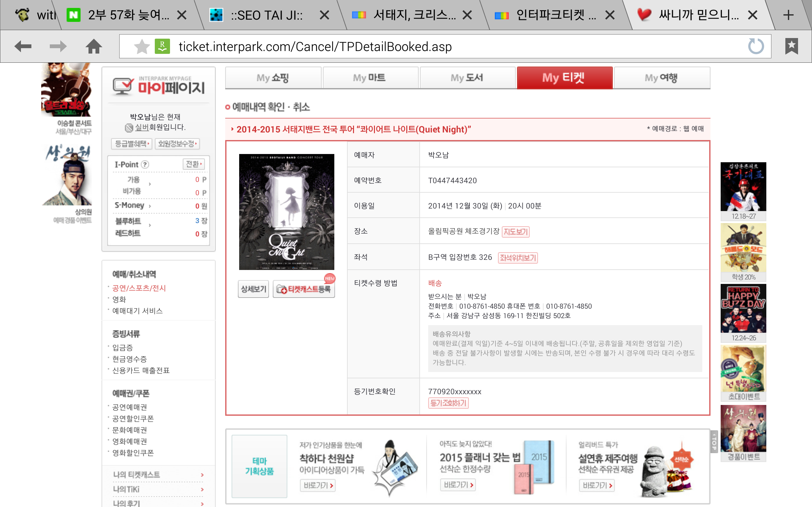The height and width of the screenshot is (507, 812).
Task: Go to the browser home page
Action: coord(94,46)
